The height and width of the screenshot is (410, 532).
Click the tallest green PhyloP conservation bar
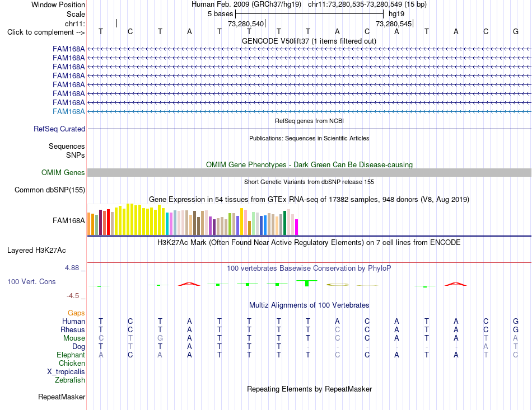[307, 283]
